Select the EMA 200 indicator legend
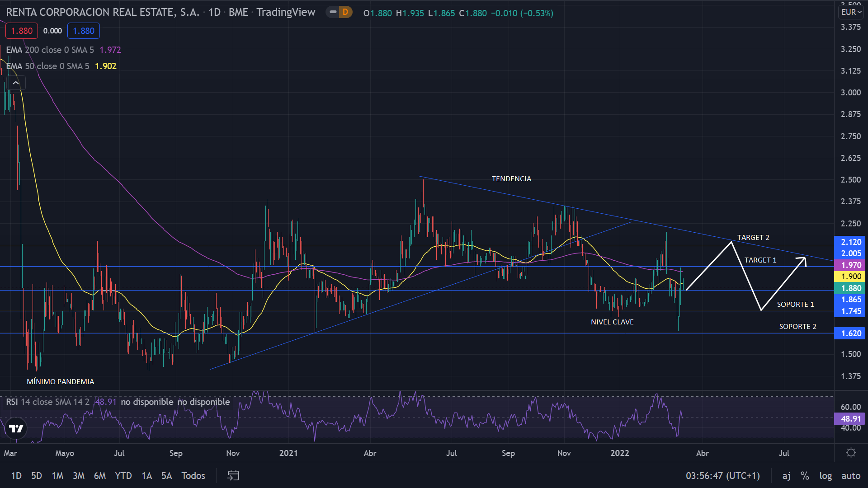 coord(50,50)
